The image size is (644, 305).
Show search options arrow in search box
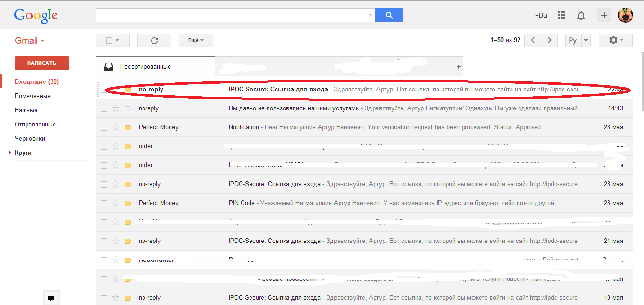[x=370, y=15]
